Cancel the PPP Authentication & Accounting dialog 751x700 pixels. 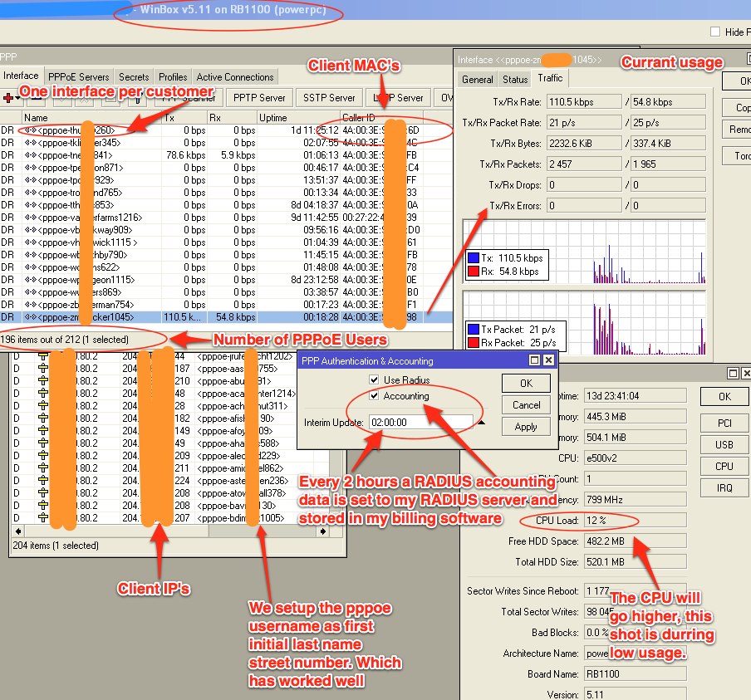pyautogui.click(x=526, y=405)
